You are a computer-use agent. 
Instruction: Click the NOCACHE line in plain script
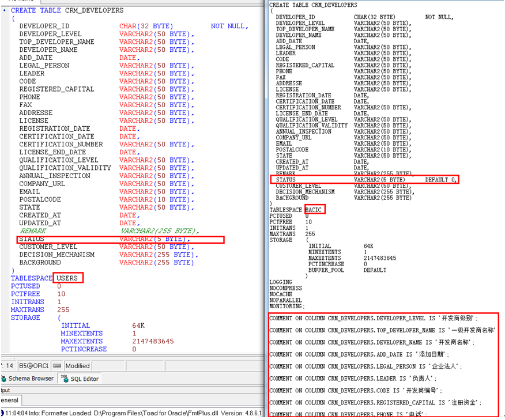tap(281, 294)
